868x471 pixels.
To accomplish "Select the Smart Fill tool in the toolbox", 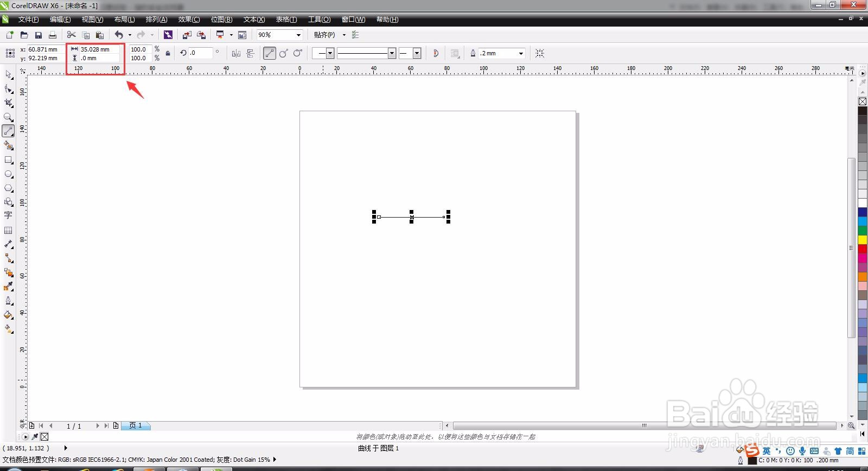I will click(x=8, y=145).
